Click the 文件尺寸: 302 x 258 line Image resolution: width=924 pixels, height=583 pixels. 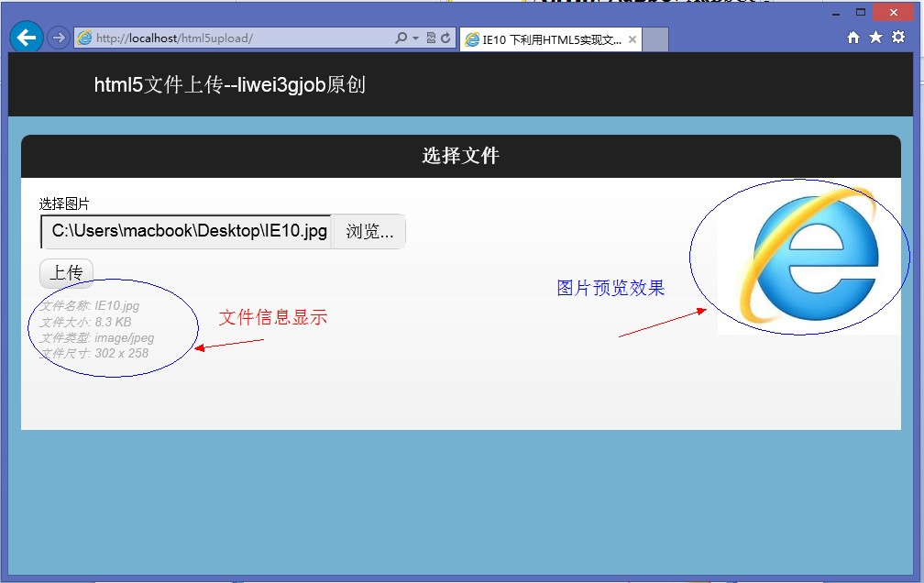pyautogui.click(x=94, y=354)
